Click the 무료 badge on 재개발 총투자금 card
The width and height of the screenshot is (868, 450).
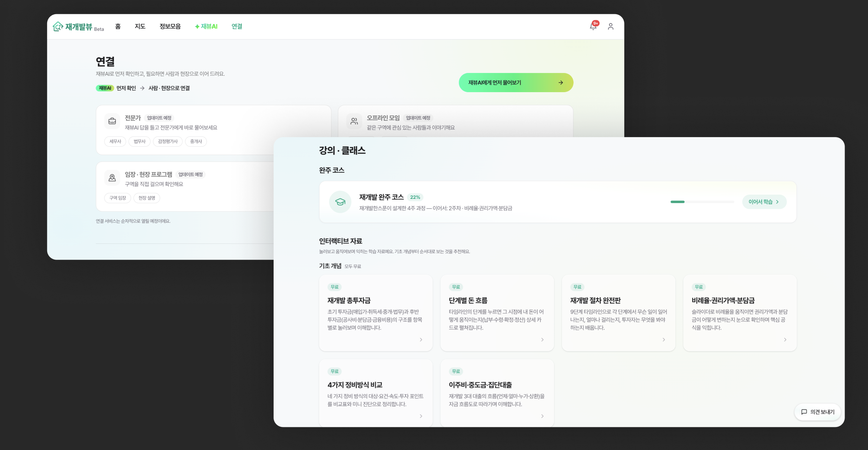coord(335,287)
